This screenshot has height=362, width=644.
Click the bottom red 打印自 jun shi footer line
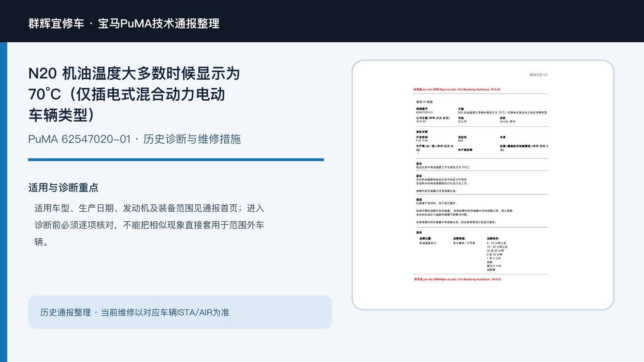coord(458,279)
